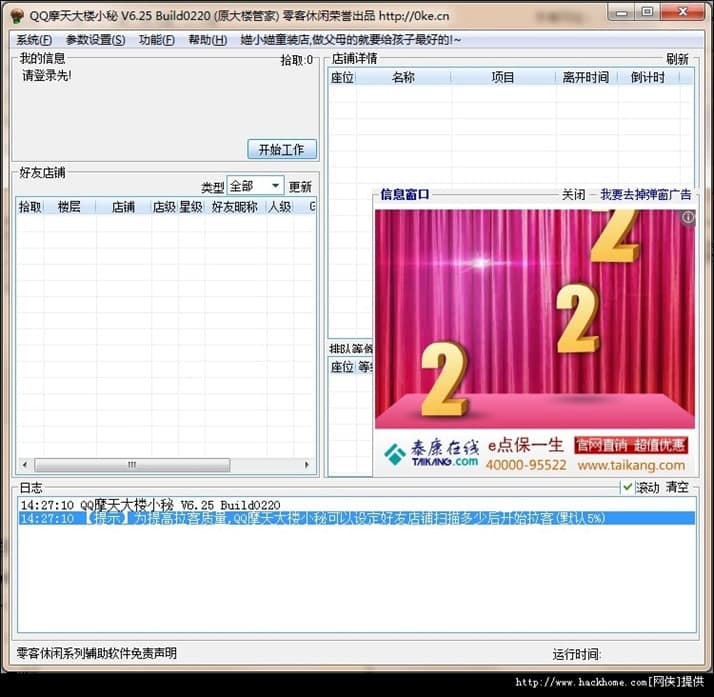Image resolution: width=714 pixels, height=697 pixels.
Task: Sort by 星级 column header
Action: [x=191, y=207]
